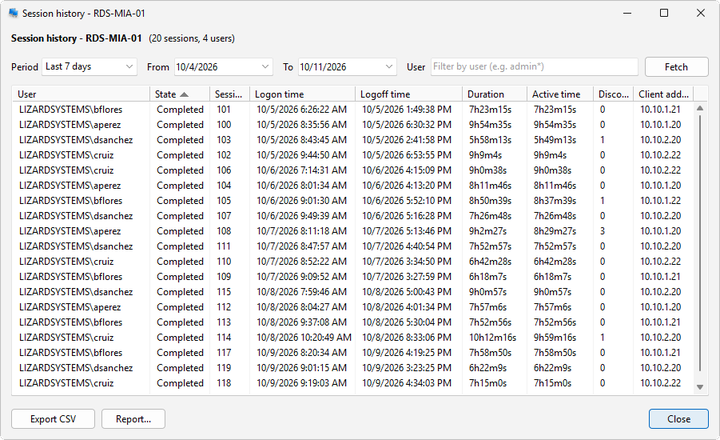Click the Session history app icon in title bar

(x=13, y=13)
